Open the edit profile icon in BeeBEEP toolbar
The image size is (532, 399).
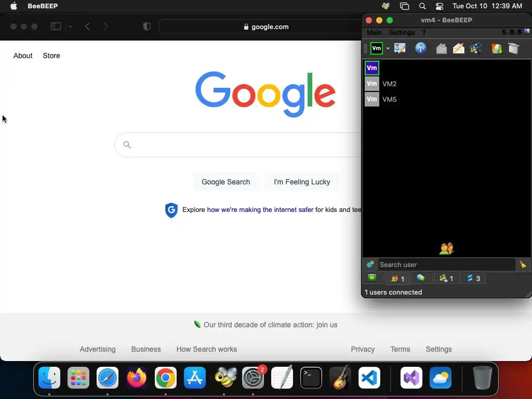point(400,48)
